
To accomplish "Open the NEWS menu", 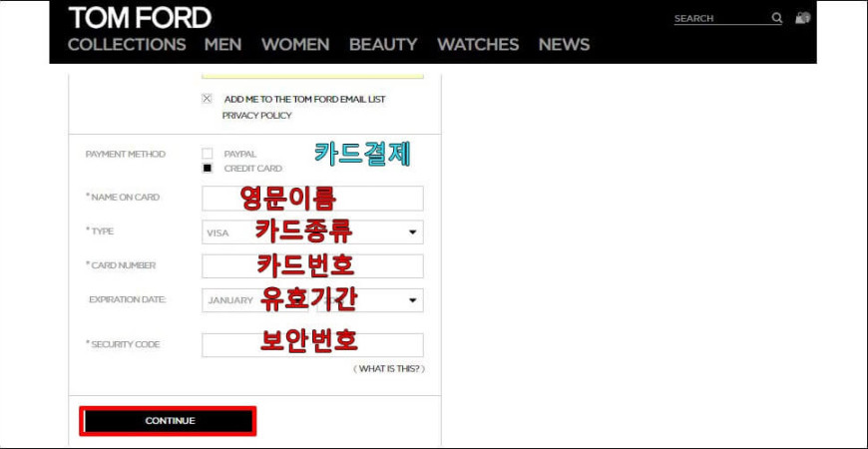I will [x=564, y=44].
